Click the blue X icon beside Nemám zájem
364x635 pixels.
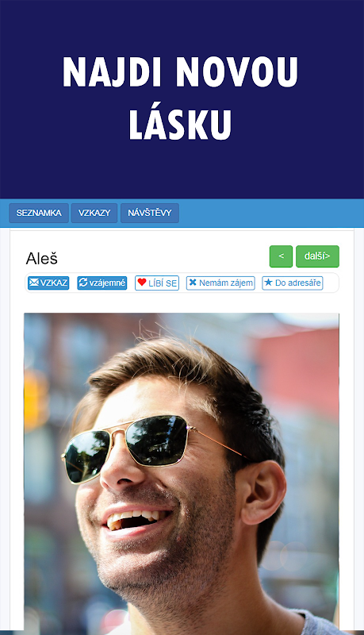pyautogui.click(x=193, y=283)
